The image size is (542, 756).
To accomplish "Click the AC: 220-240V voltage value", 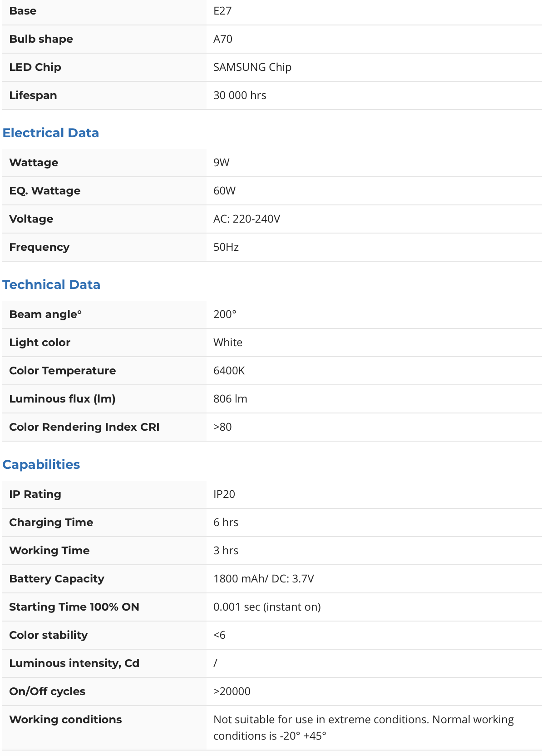I will [x=246, y=219].
